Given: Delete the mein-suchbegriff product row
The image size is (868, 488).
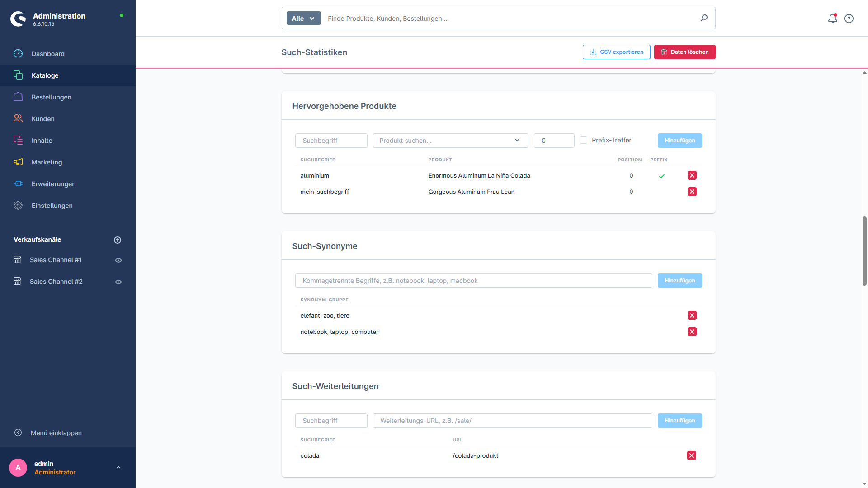Looking at the screenshot, I should point(692,192).
